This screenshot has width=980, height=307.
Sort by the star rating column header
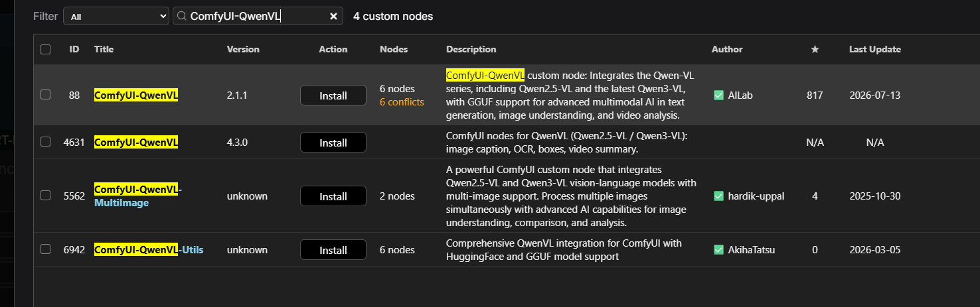[815, 50]
